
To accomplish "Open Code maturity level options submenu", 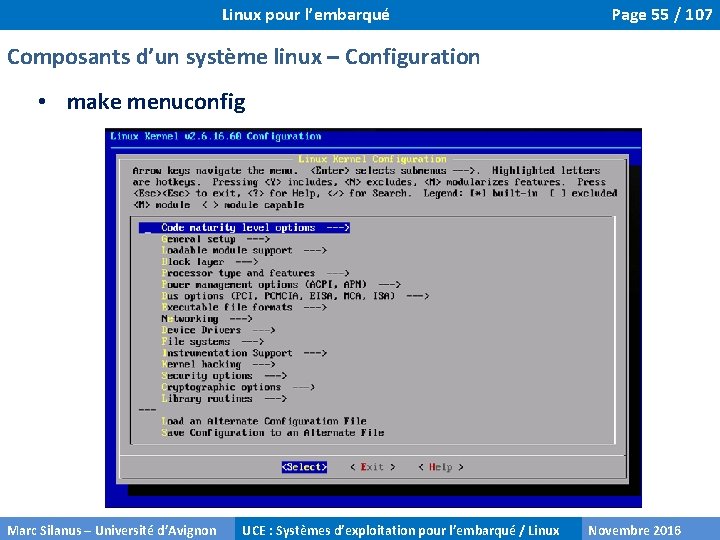I will (244, 228).
